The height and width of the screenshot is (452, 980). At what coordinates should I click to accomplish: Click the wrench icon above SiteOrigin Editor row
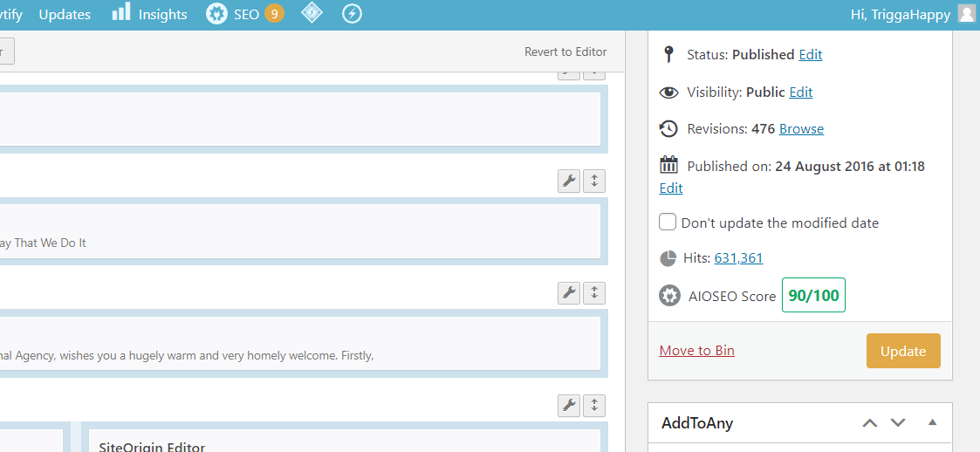(568, 405)
